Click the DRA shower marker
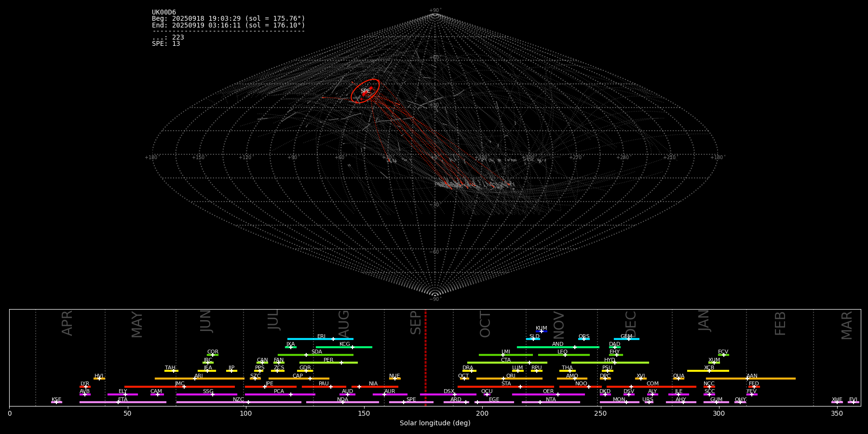This screenshot has width=868, height=434. 472,371
